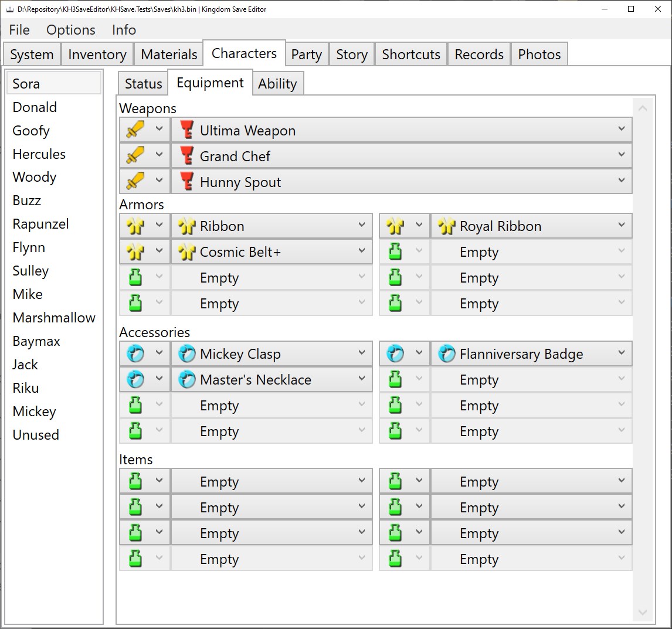
Task: Switch to the Story tab
Action: [x=352, y=54]
